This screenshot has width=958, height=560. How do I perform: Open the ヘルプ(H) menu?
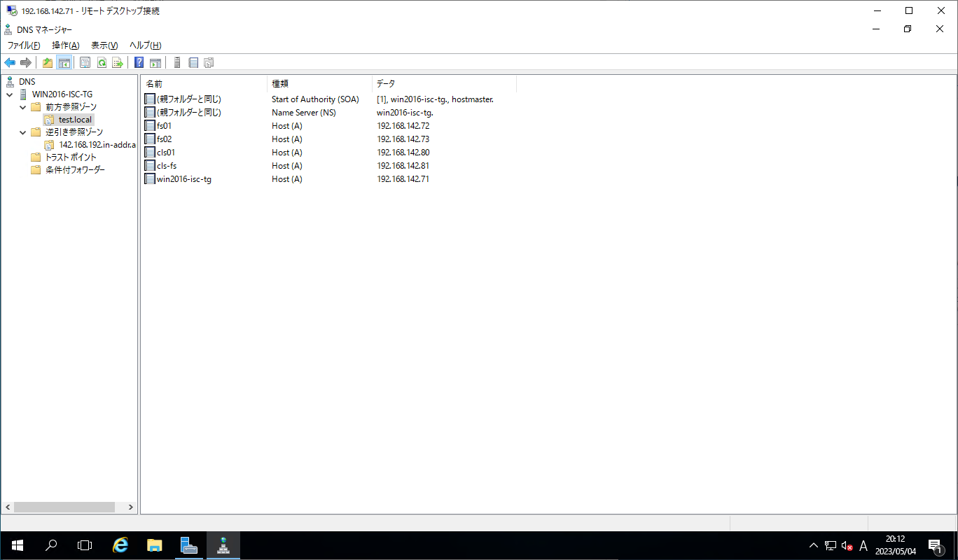pyautogui.click(x=146, y=45)
